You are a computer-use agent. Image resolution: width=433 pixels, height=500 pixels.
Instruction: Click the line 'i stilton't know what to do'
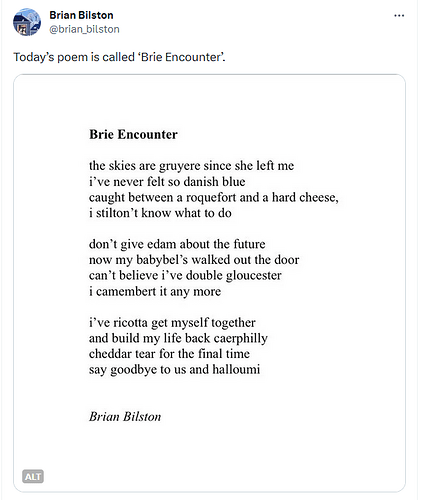point(160,213)
